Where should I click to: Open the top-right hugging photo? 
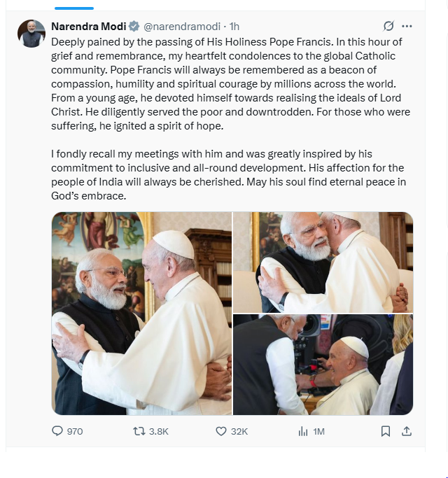[x=323, y=262]
